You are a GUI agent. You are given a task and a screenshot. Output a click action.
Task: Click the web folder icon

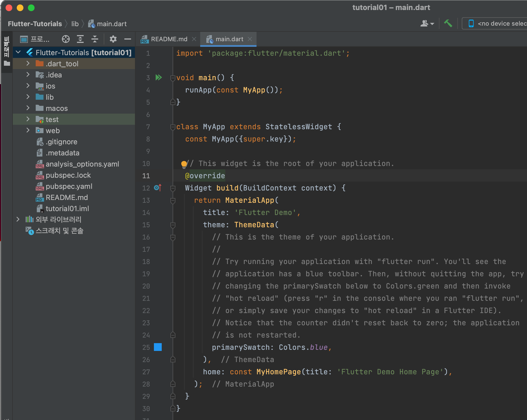pyautogui.click(x=40, y=130)
